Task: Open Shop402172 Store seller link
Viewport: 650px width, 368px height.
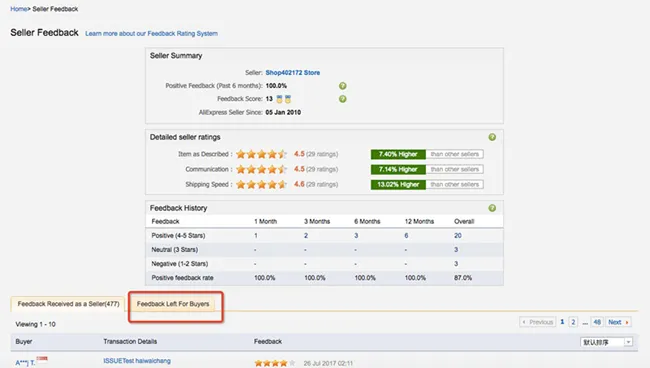Action: click(x=293, y=73)
